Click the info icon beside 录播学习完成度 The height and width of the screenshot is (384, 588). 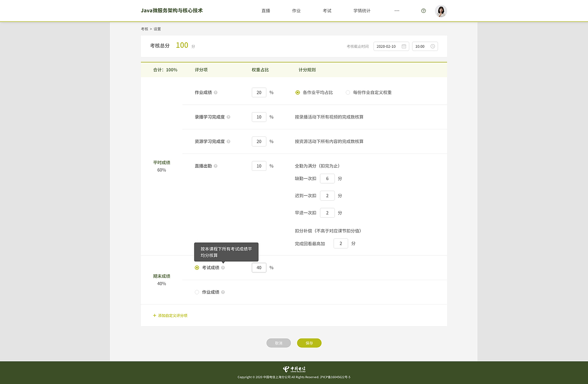click(x=228, y=117)
